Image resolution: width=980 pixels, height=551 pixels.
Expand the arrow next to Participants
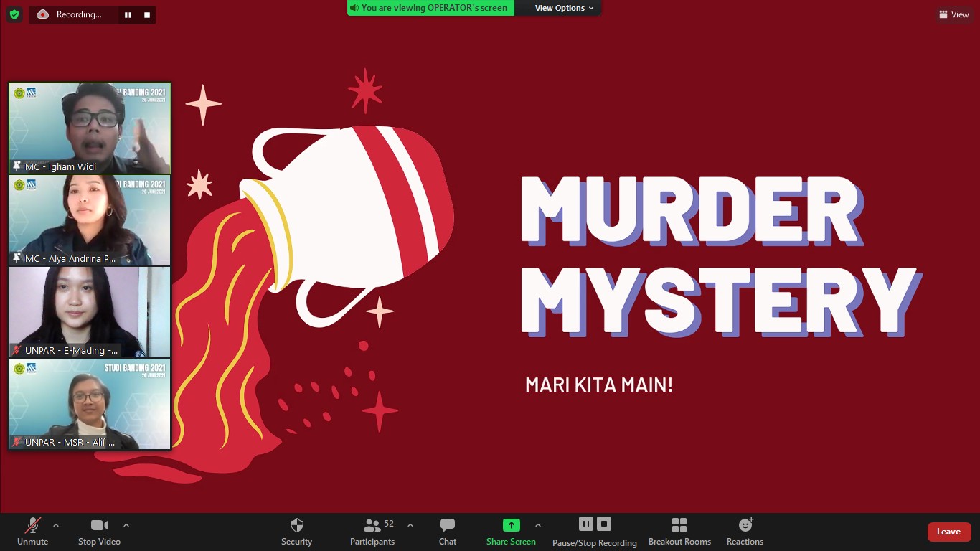coord(410,525)
